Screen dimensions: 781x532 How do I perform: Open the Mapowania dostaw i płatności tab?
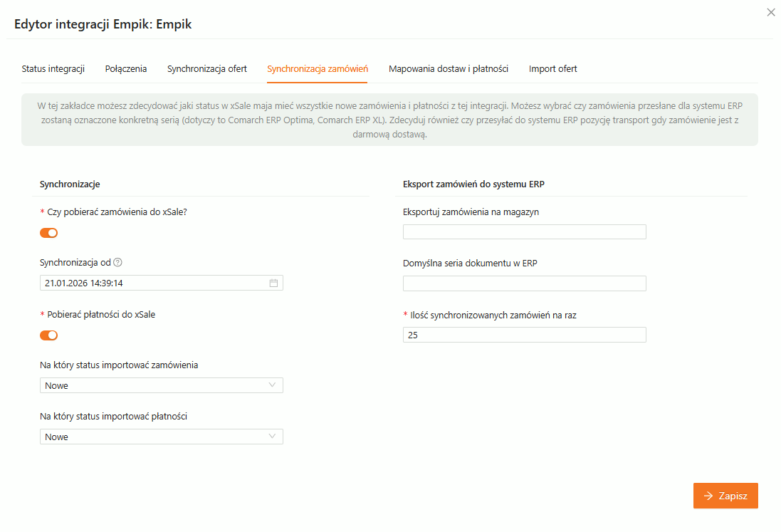[449, 69]
